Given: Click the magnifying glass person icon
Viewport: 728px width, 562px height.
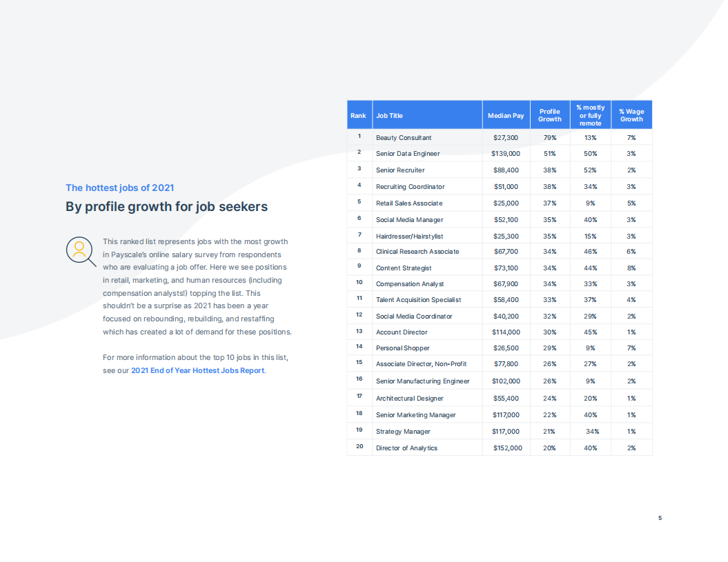Looking at the screenshot, I should click(x=81, y=251).
